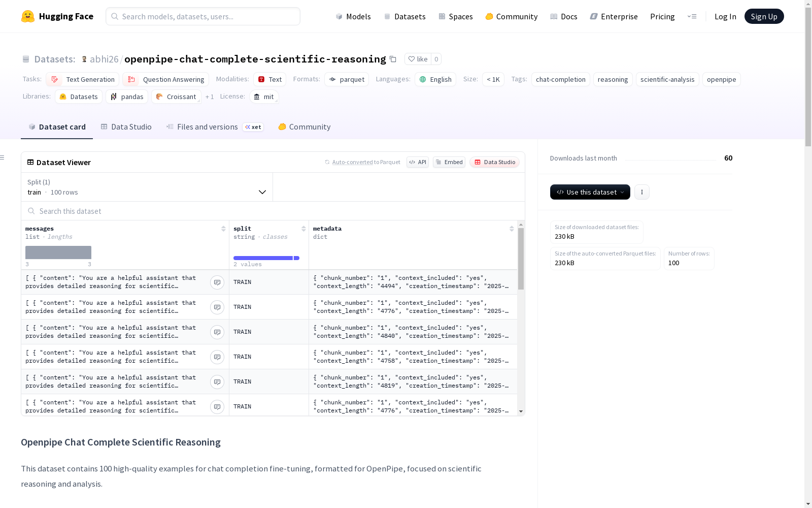Click the chat-completion tag
The height and width of the screenshot is (508, 812).
(x=561, y=79)
